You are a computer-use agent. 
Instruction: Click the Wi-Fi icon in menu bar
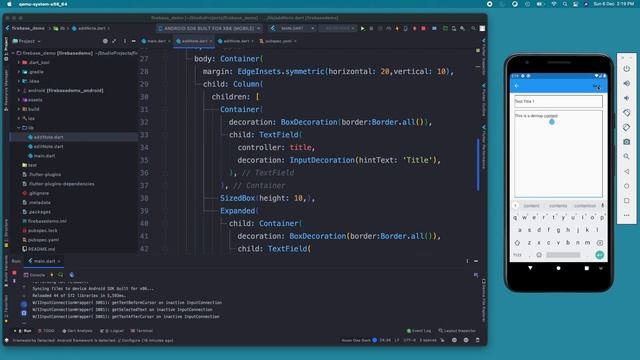(x=553, y=4)
